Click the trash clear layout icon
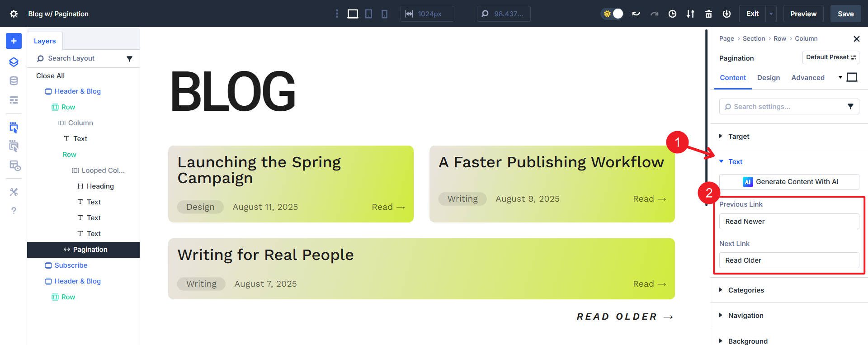The height and width of the screenshot is (345, 868). [708, 14]
